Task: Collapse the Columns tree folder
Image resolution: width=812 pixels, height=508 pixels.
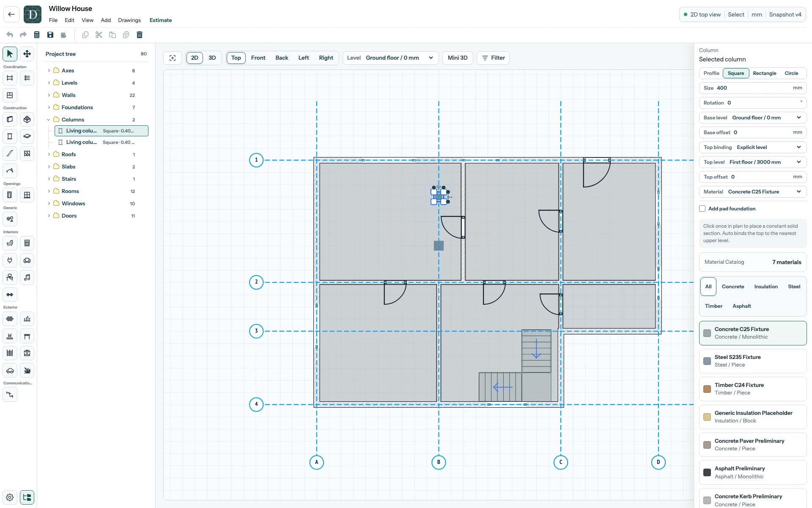Action: pos(49,120)
